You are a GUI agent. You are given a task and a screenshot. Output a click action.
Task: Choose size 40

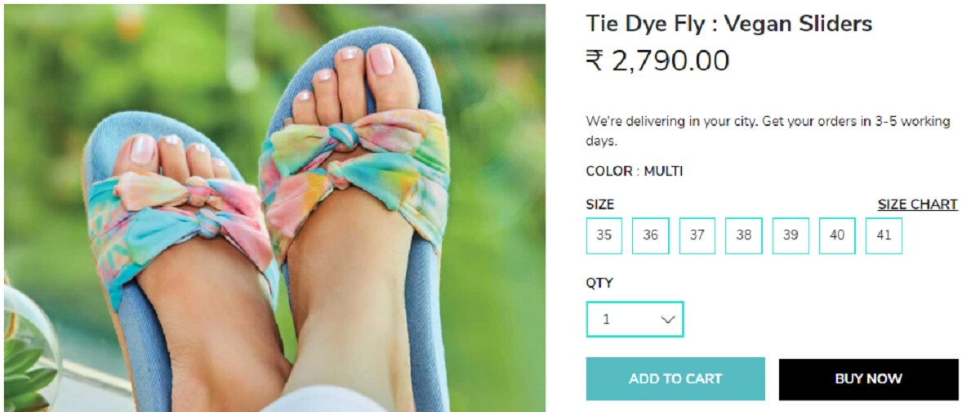point(837,235)
